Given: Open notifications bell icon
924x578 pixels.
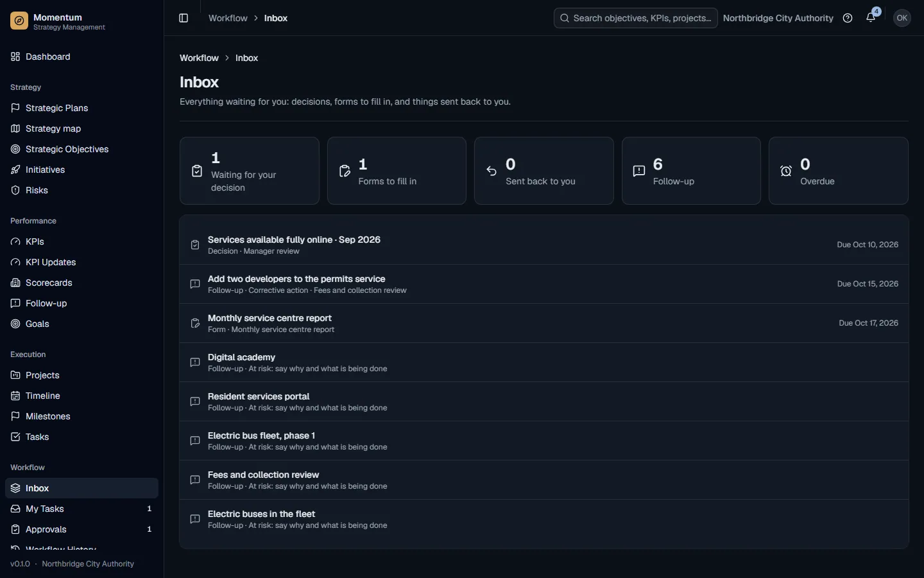Looking at the screenshot, I should [871, 18].
